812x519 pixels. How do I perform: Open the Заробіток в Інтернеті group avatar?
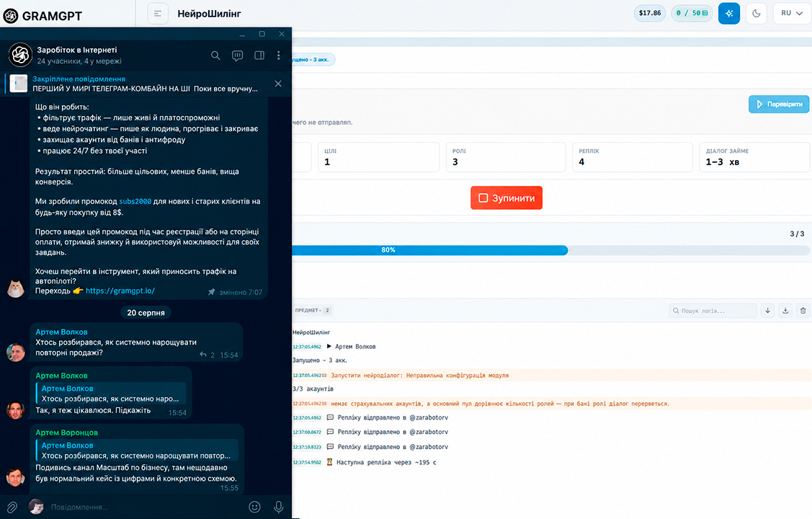[x=21, y=54]
